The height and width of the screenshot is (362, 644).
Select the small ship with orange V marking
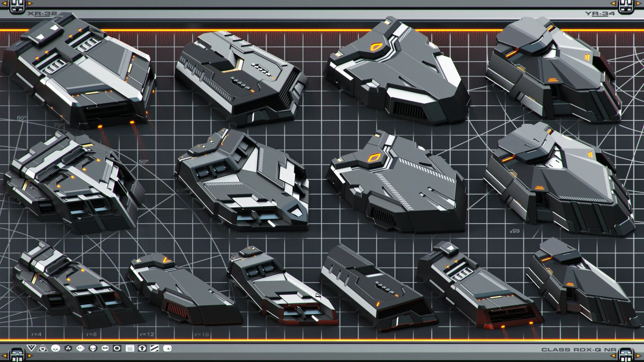click(185, 289)
